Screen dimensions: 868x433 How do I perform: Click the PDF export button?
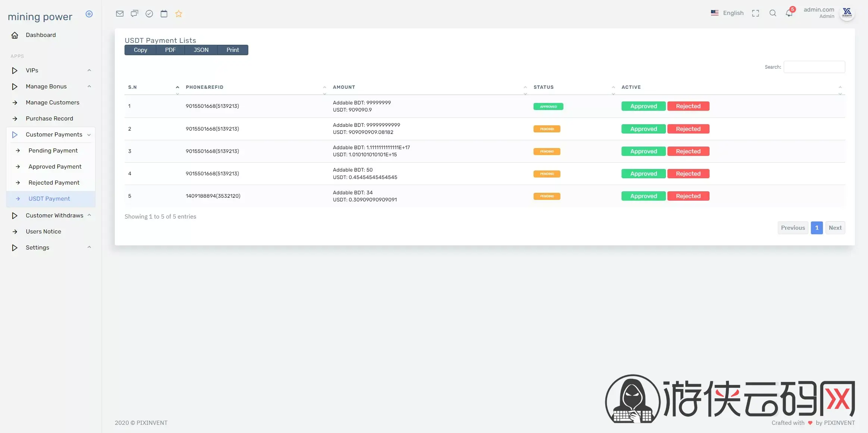(170, 50)
